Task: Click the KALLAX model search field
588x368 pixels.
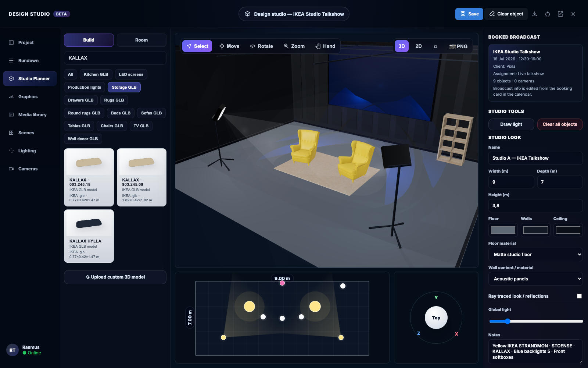Action: pos(115,58)
